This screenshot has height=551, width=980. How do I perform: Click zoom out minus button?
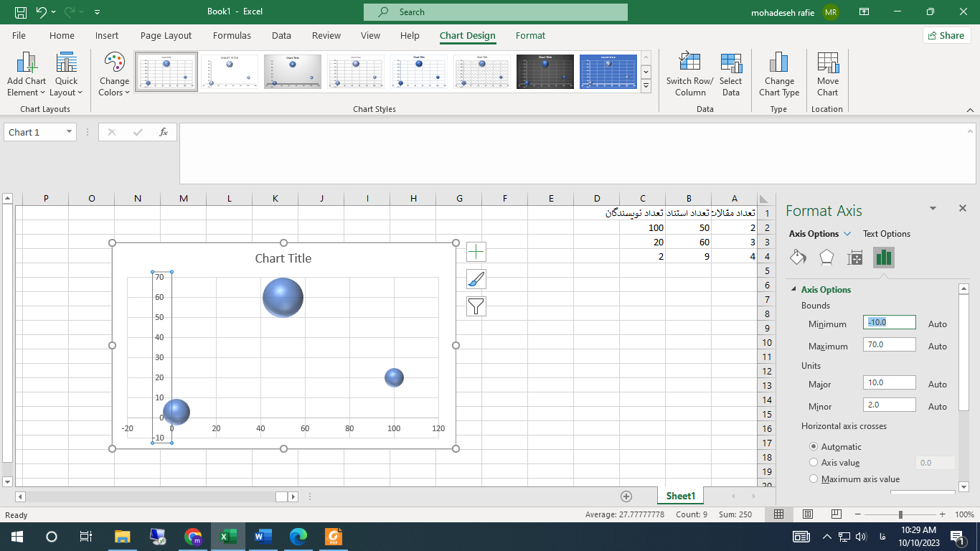[x=857, y=514]
